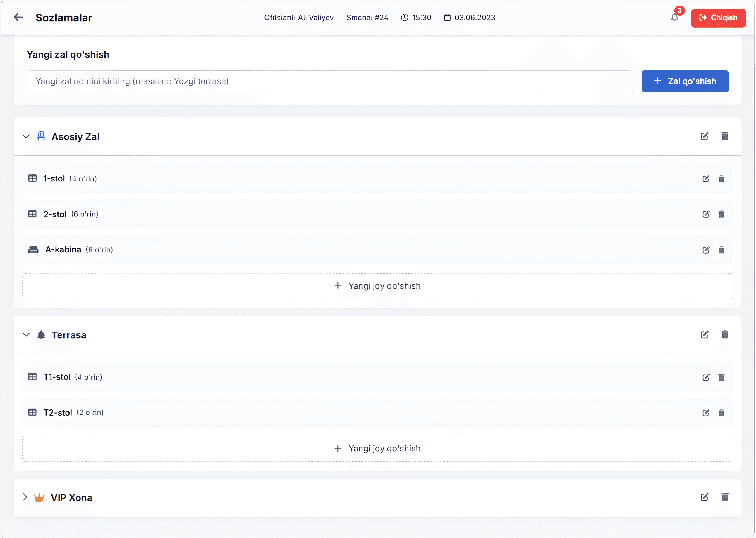This screenshot has width=756, height=538.
Task: Collapse the Terrasa section
Action: tap(26, 335)
